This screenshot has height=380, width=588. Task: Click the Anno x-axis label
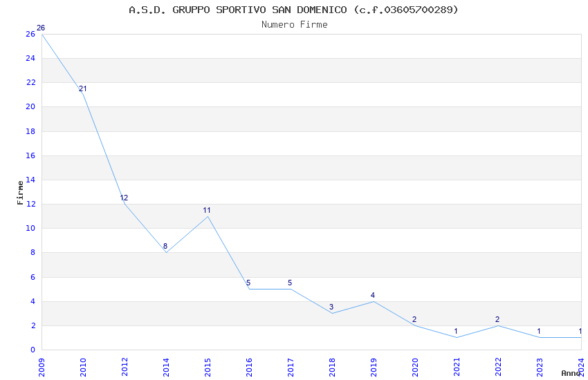click(x=571, y=373)
